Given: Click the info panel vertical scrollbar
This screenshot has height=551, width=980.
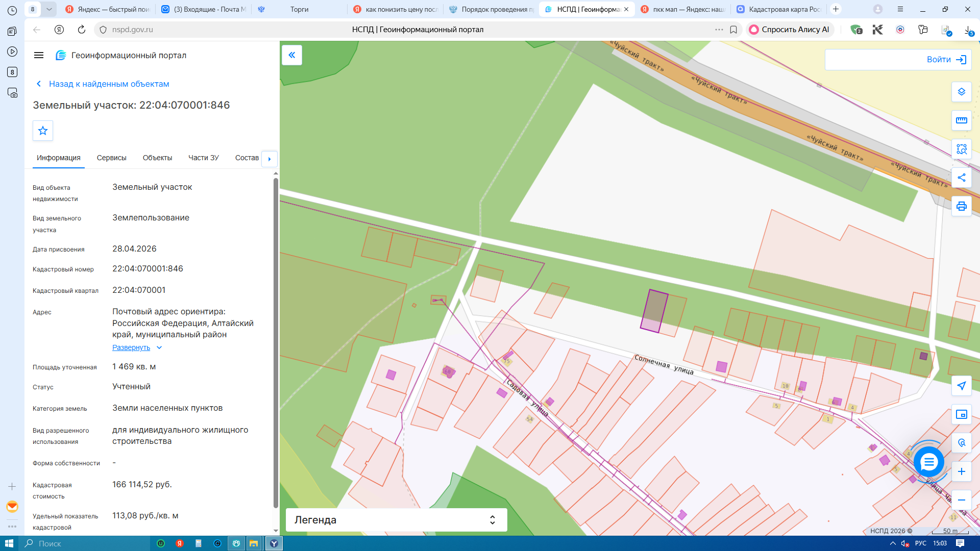Looking at the screenshot, I should (276, 342).
